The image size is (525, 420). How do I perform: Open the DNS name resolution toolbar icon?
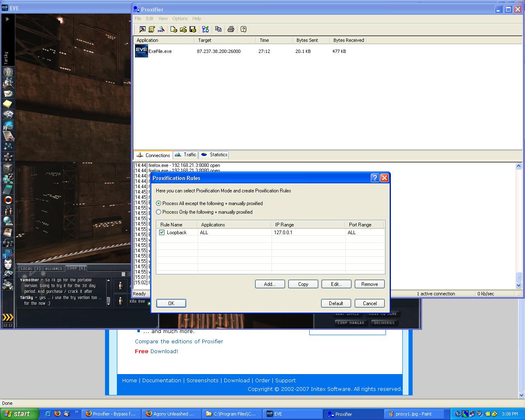click(x=161, y=29)
